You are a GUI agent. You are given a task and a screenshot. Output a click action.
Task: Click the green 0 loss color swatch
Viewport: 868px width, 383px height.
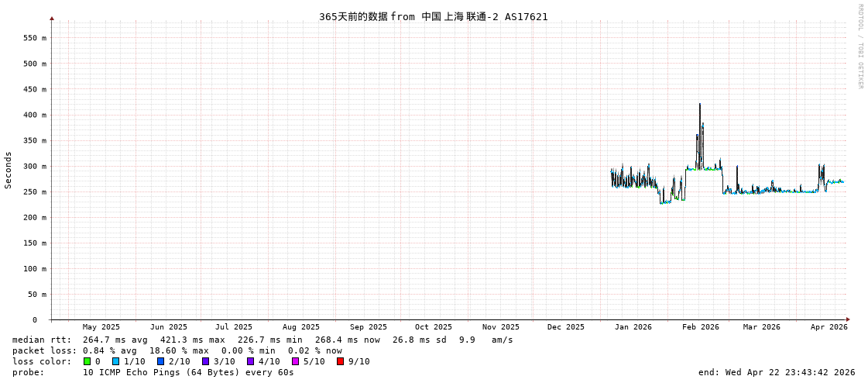tap(87, 361)
